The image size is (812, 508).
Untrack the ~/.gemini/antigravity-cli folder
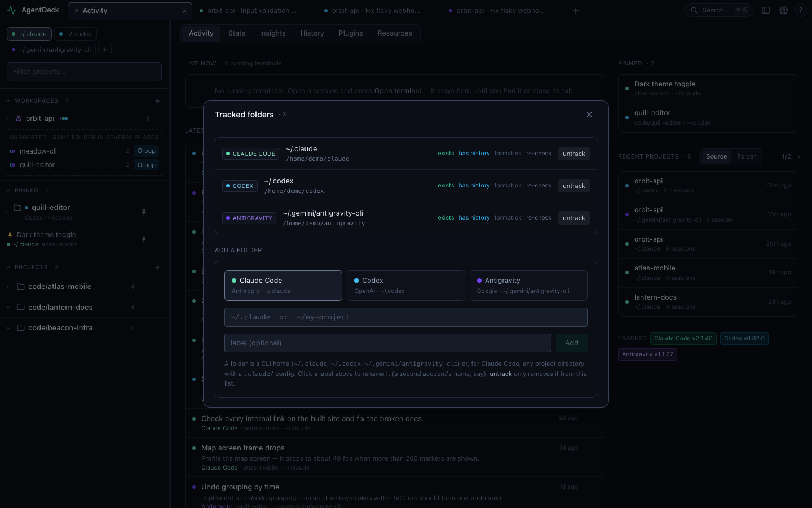[x=574, y=218]
